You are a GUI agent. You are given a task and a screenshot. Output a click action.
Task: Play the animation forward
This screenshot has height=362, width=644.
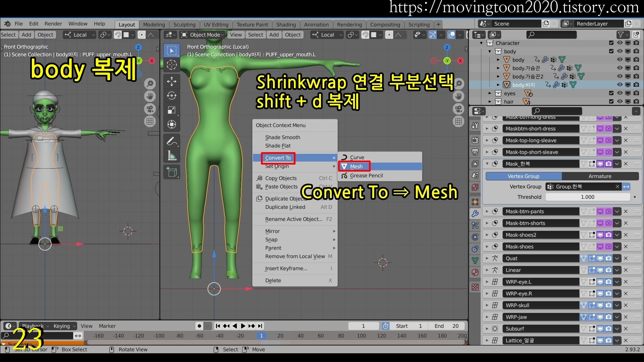tap(243, 326)
